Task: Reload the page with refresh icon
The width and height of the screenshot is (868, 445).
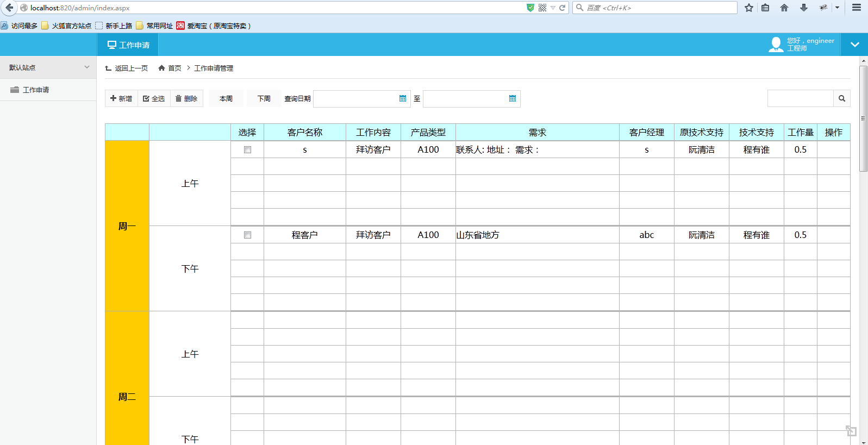Action: (563, 8)
